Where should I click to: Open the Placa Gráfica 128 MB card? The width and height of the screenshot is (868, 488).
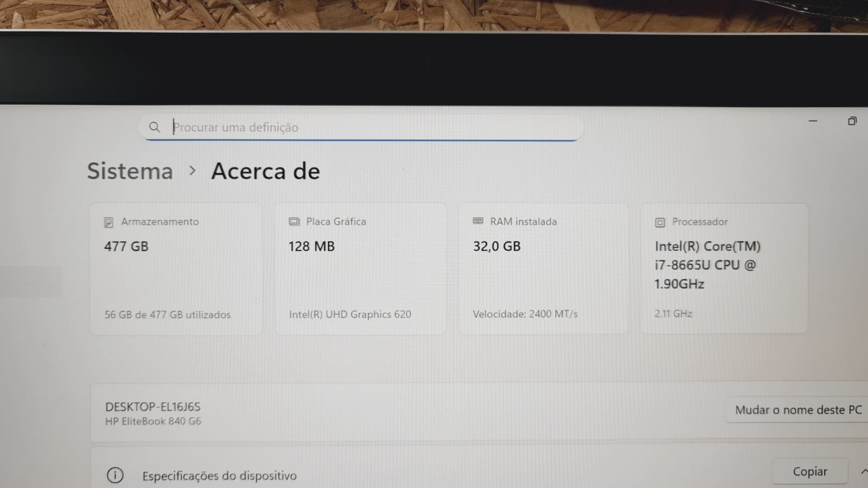(x=361, y=269)
